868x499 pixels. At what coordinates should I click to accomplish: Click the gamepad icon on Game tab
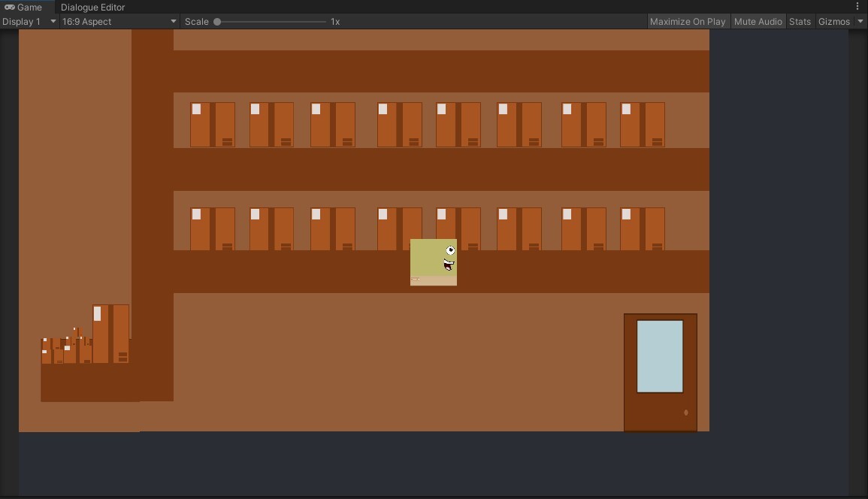coord(10,8)
